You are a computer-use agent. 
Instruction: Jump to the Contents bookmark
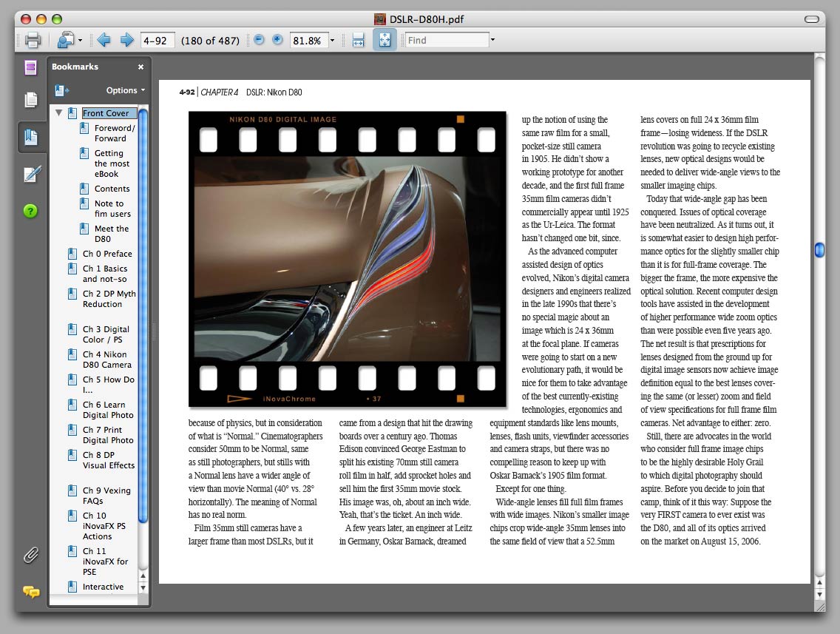click(x=112, y=189)
